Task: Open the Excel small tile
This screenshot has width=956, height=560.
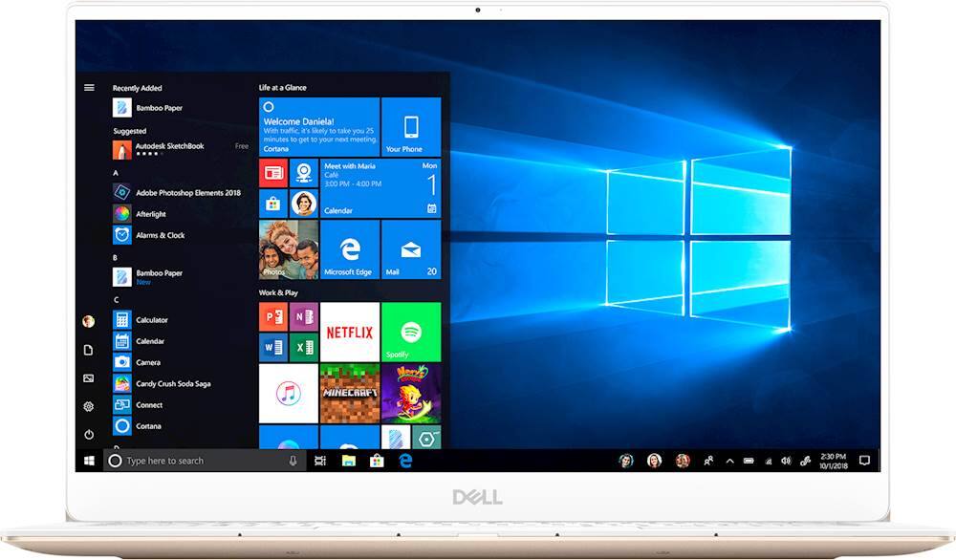Action: tap(304, 347)
